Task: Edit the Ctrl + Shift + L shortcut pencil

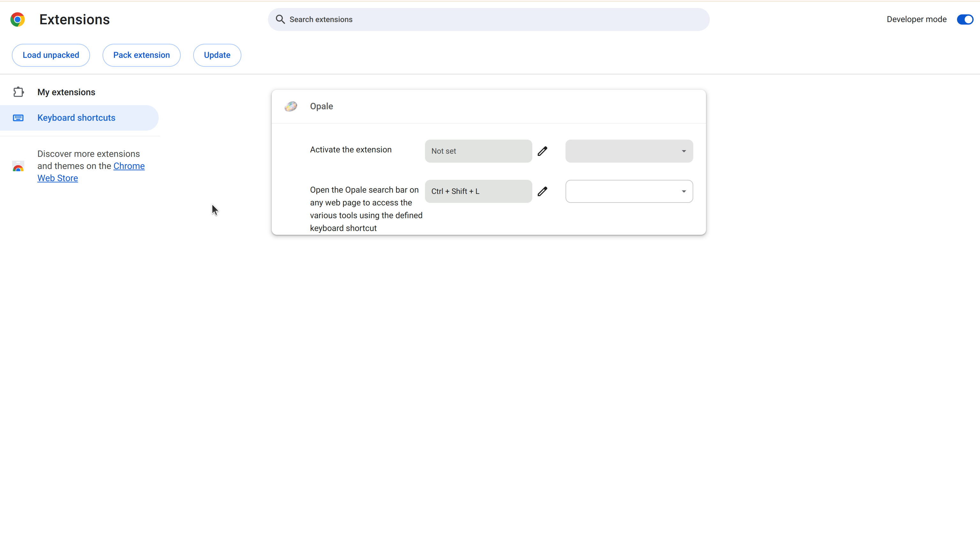Action: click(542, 192)
